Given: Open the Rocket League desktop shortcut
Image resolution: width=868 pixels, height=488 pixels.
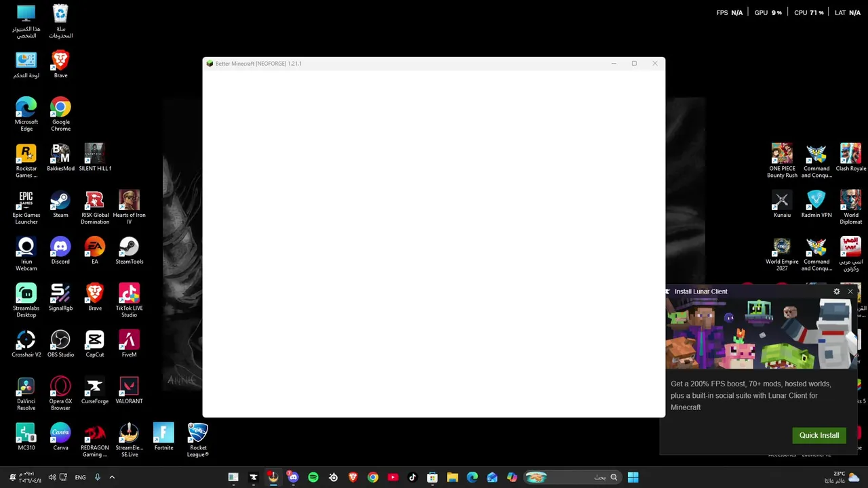Looking at the screenshot, I should point(198,440).
